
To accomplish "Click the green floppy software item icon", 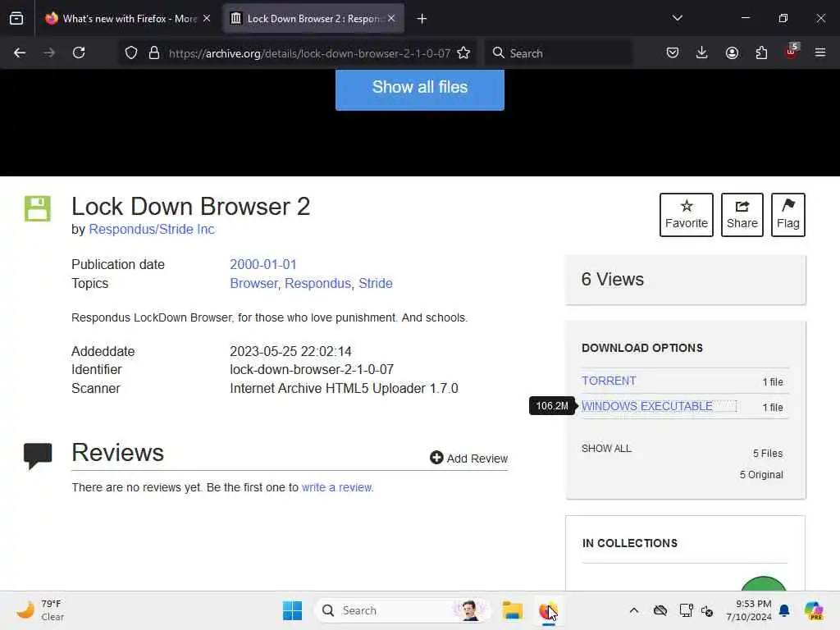I will point(38,208).
